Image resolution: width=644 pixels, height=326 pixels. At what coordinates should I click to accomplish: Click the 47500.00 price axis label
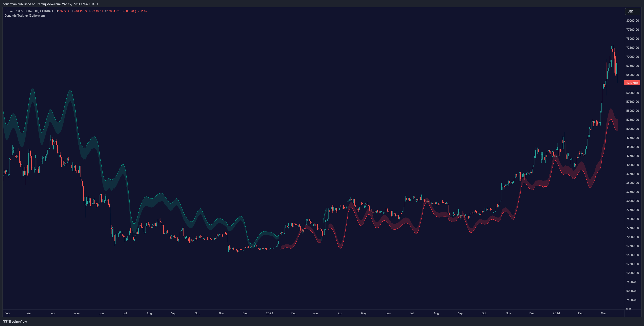tap(633, 138)
